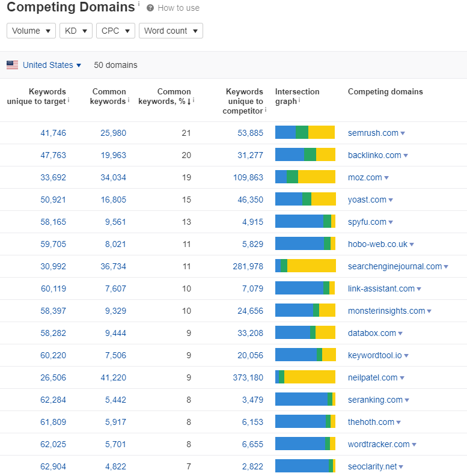The image size is (467, 476).
Task: Click 9,444 common keywords for databox.com
Action: click(x=115, y=333)
